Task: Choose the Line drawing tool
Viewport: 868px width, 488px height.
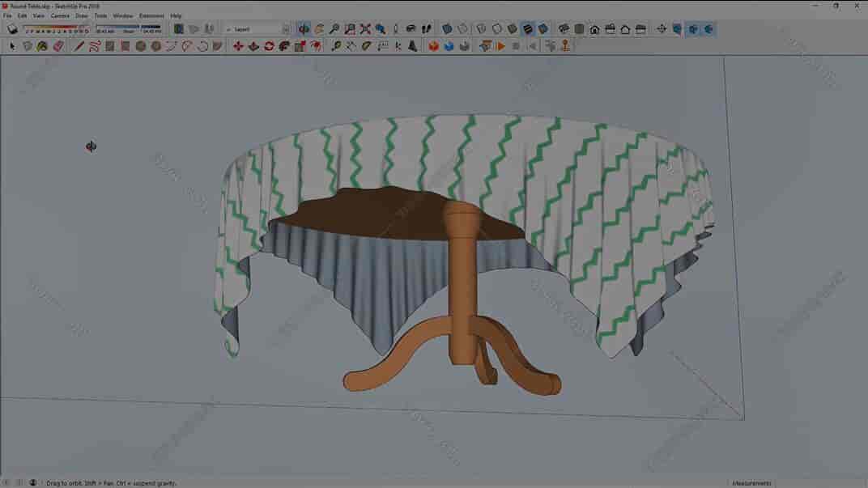Action: [76, 46]
